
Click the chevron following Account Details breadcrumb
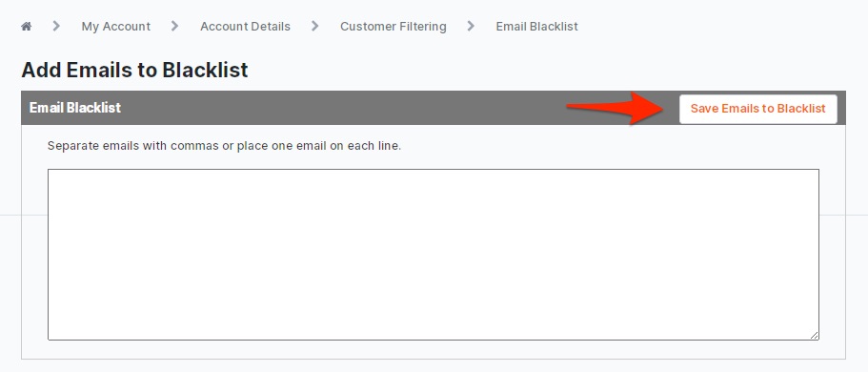(x=315, y=26)
